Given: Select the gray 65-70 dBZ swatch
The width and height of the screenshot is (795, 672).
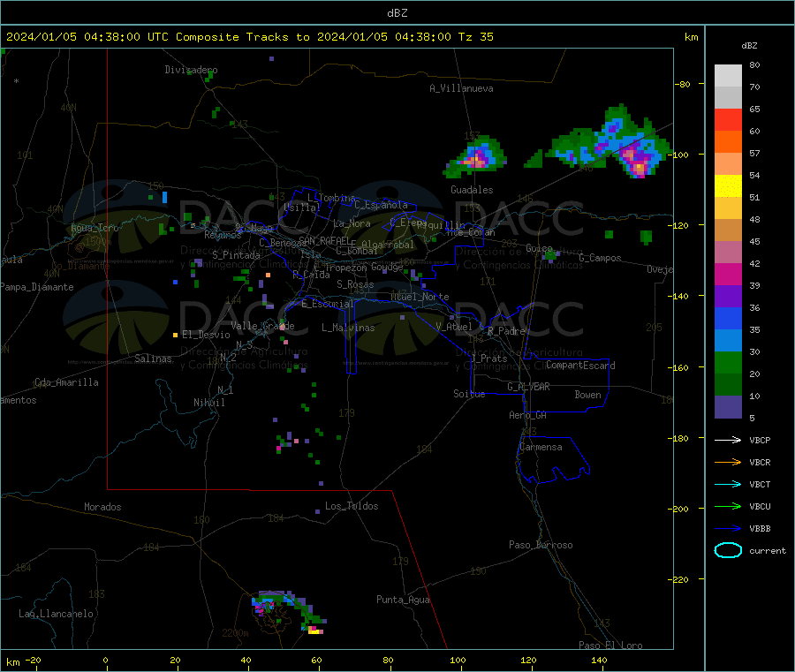Looking at the screenshot, I should coord(728,98).
